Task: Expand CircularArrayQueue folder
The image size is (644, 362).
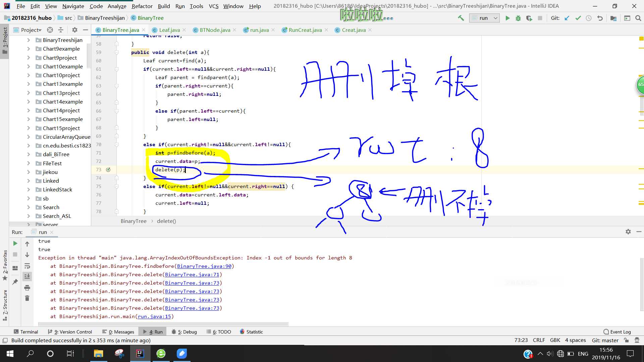Action: 29,137
